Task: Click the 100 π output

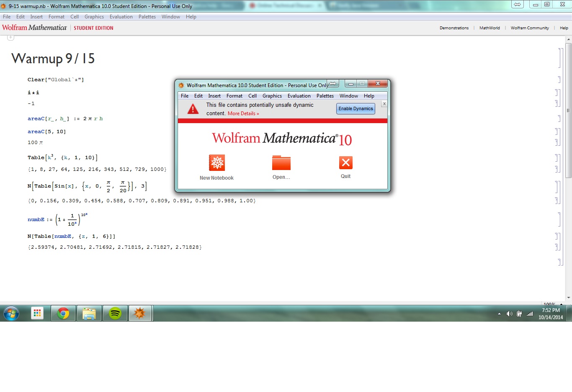Action: [x=35, y=142]
